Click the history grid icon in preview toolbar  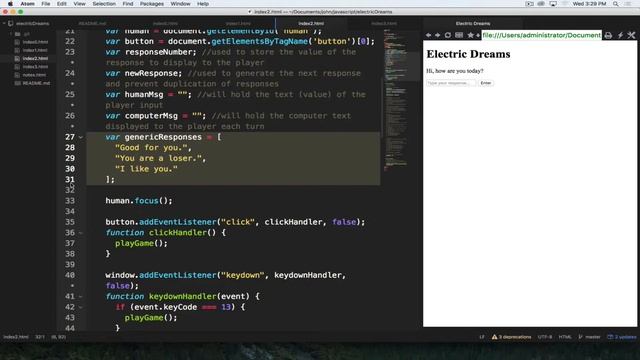[x=459, y=36]
